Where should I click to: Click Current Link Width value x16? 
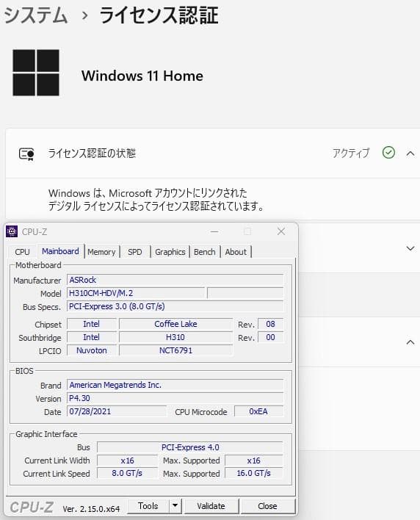pos(127,461)
